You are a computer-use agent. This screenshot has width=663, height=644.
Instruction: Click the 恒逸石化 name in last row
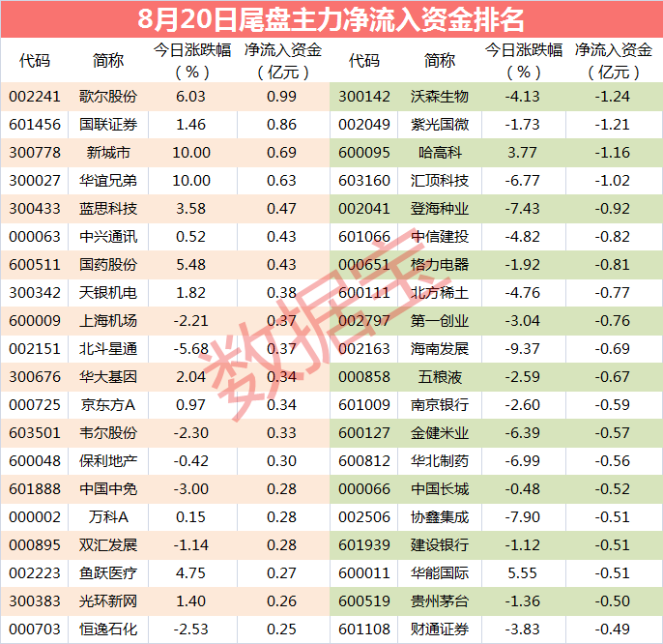pyautogui.click(x=108, y=629)
